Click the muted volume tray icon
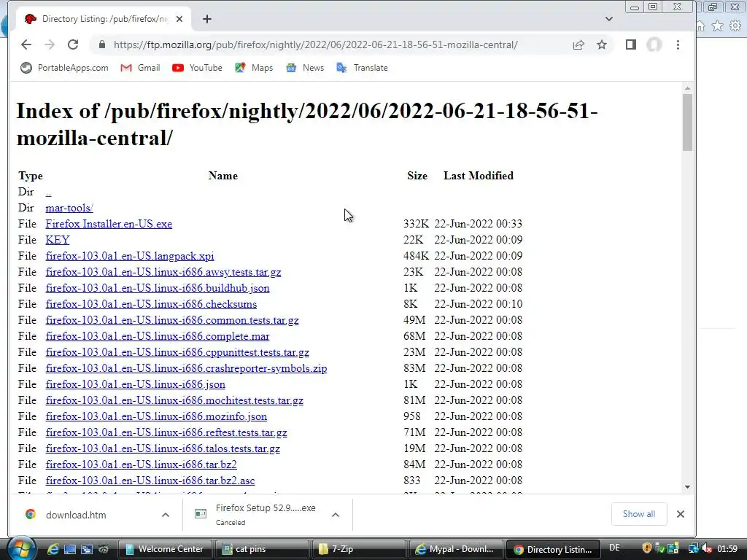The width and height of the screenshot is (747, 560). [x=707, y=548]
